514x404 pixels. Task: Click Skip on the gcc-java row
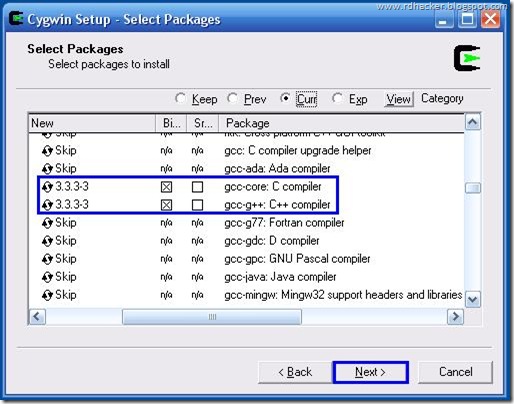pyautogui.click(x=66, y=277)
